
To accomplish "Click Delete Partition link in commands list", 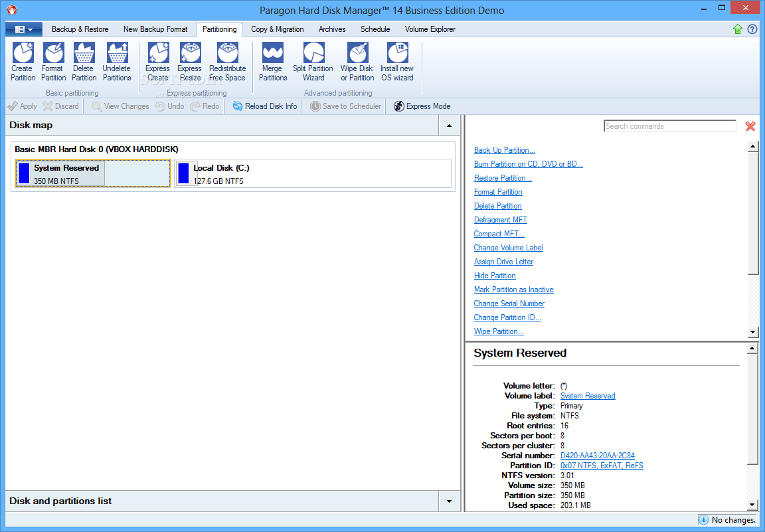I will pos(497,206).
